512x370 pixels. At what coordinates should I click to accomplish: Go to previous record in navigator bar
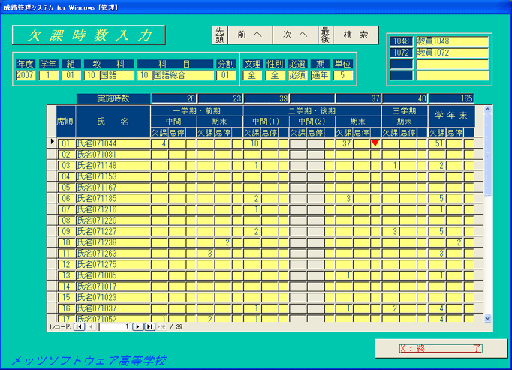91,327
